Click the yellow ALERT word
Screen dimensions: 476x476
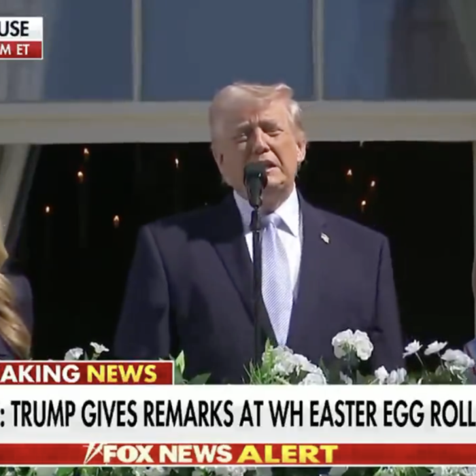tap(288, 454)
